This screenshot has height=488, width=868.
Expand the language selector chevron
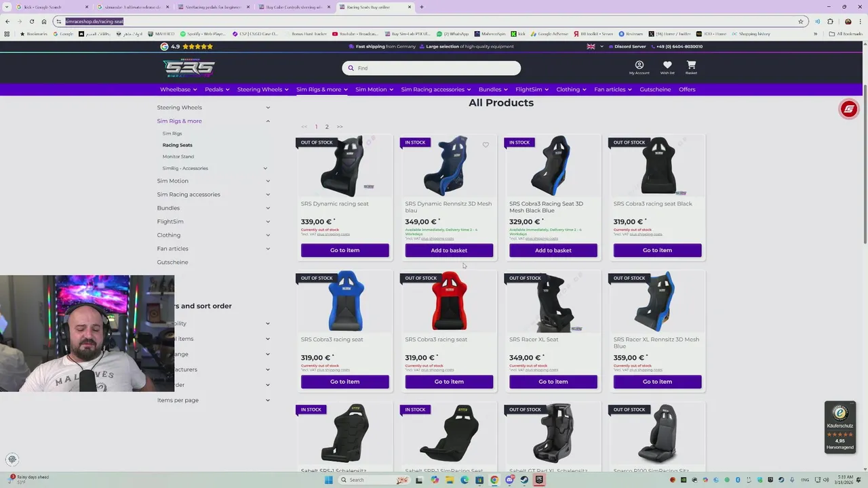coord(601,47)
